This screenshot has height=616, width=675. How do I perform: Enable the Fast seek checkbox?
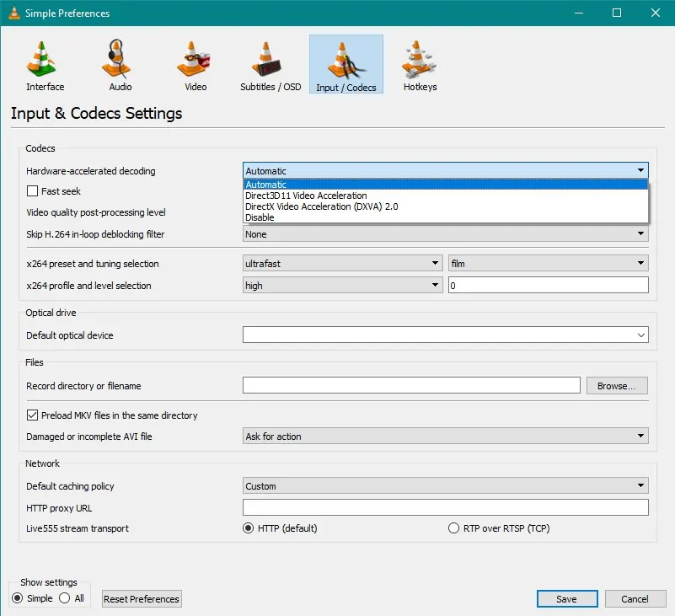(32, 191)
